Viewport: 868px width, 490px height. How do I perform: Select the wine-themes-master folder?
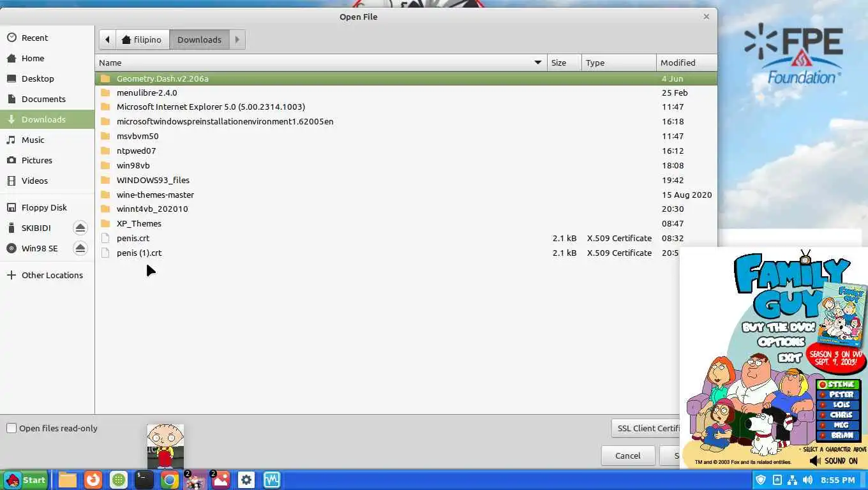point(407,195)
